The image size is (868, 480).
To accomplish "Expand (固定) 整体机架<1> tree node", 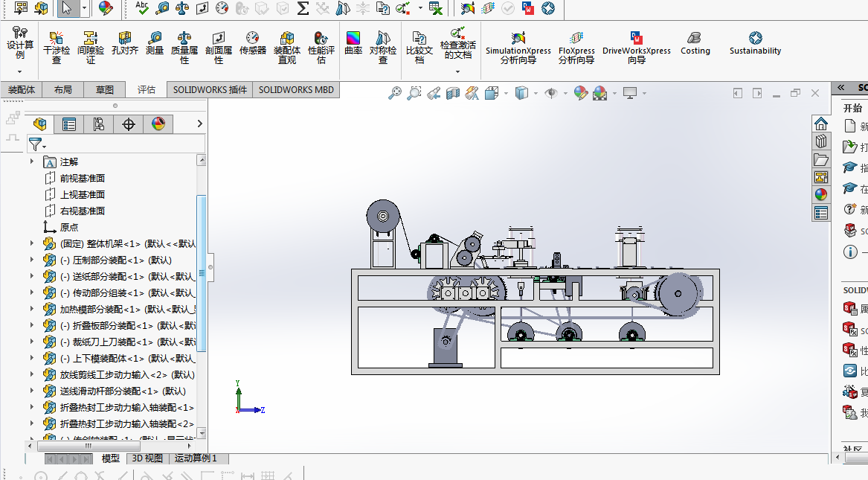I will [32, 243].
